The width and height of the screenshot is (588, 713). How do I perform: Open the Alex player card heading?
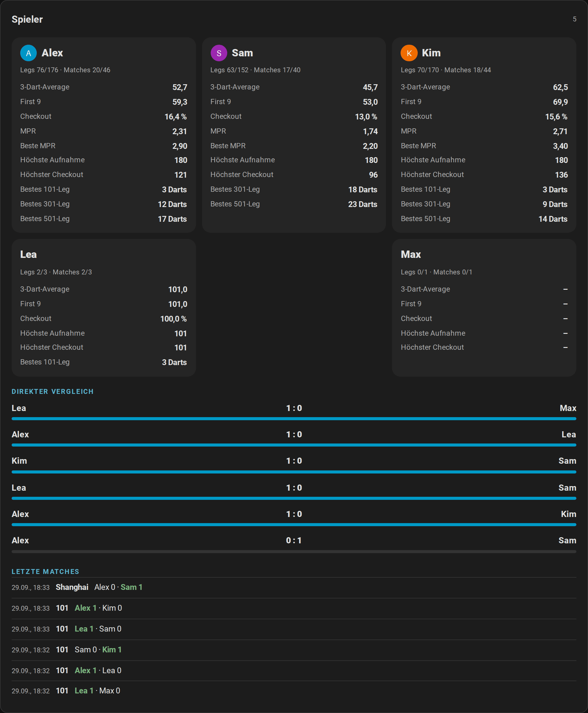tap(52, 53)
